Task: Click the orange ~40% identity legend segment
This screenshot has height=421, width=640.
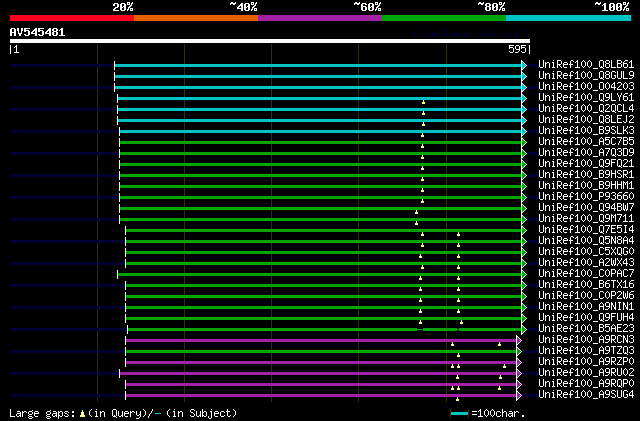Action: click(x=196, y=18)
